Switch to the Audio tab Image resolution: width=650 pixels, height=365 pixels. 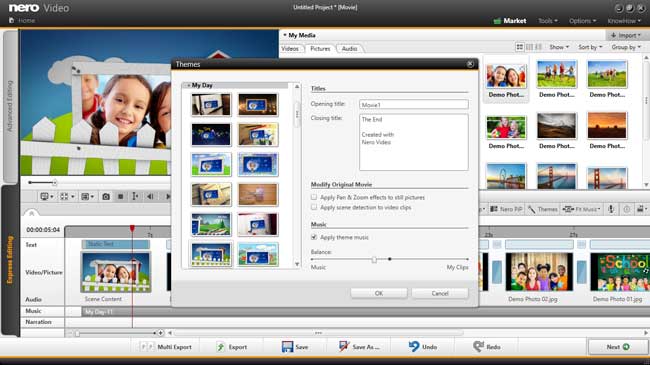point(349,49)
